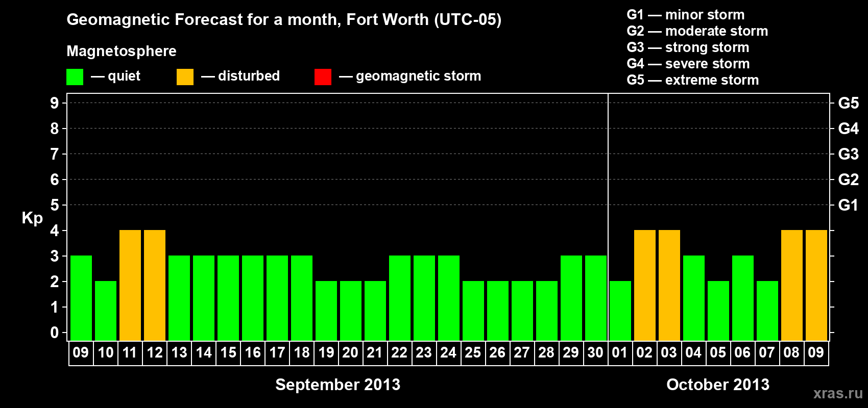Click the October 06 green bar
Viewport: 868px width, 408px height.
point(743,298)
